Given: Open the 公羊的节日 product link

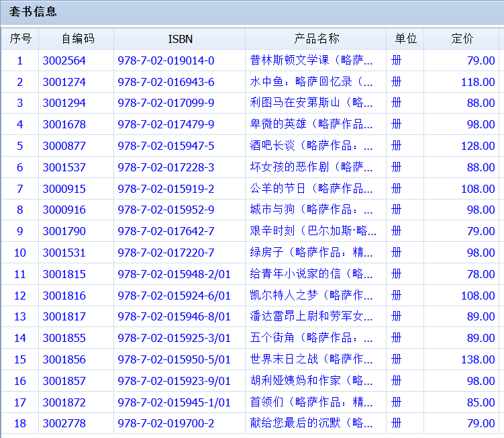Looking at the screenshot, I should (x=311, y=189).
